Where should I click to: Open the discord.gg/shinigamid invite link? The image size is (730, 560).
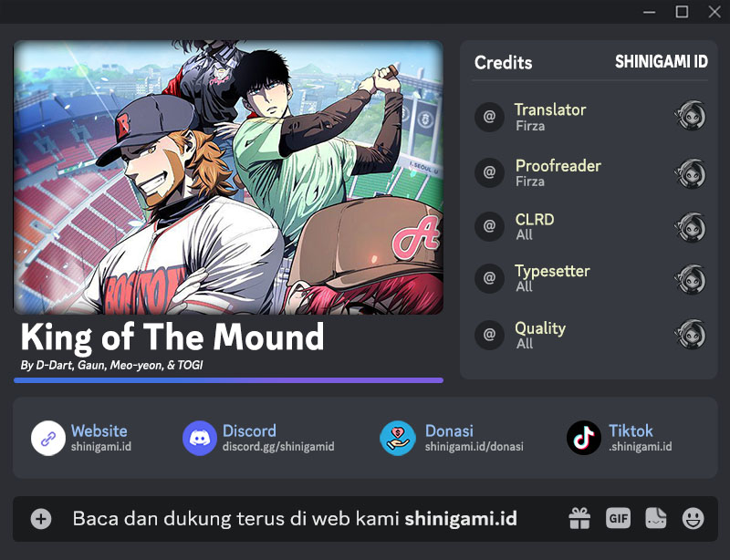pyautogui.click(x=278, y=447)
